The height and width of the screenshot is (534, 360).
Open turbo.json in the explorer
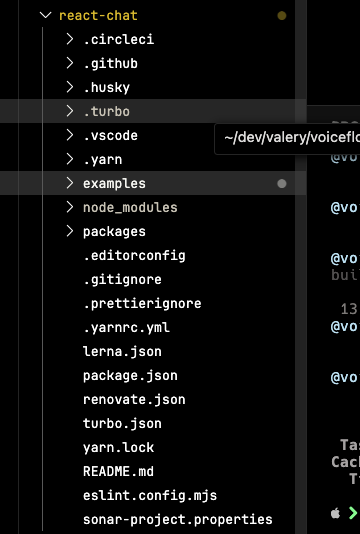tap(122, 424)
